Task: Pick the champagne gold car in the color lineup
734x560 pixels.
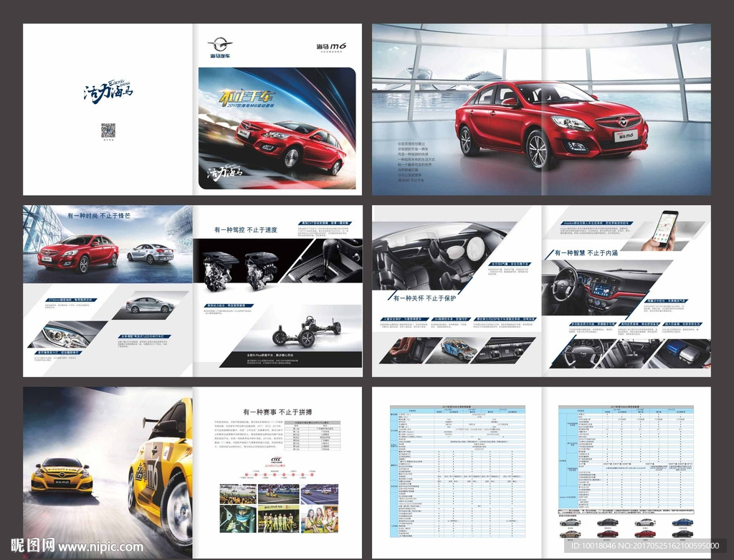Action: pyautogui.click(x=570, y=533)
